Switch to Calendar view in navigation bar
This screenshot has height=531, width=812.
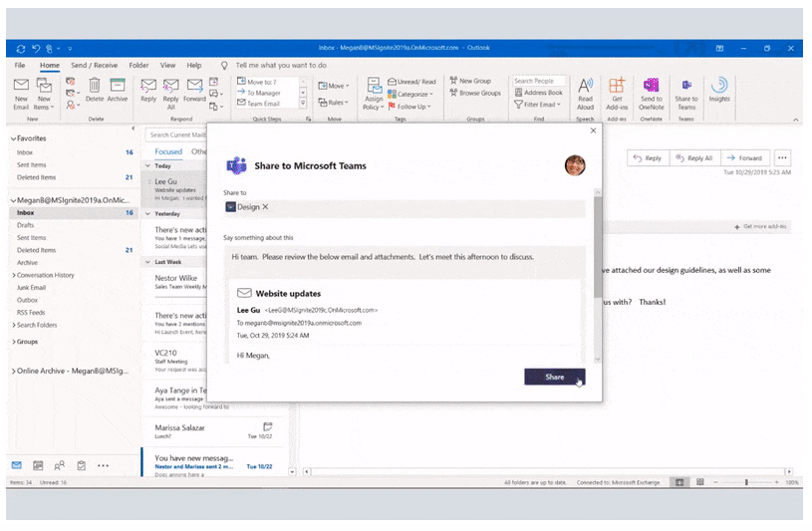tap(38, 465)
